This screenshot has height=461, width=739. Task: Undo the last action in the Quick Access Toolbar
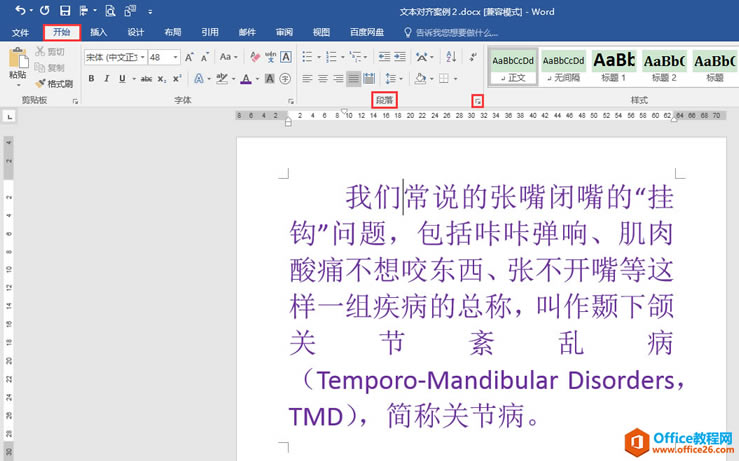pyautogui.click(x=20, y=10)
